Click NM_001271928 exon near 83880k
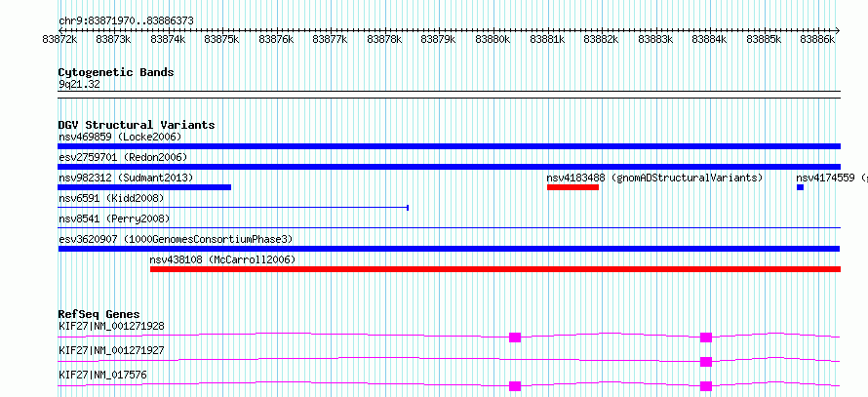 click(x=515, y=337)
